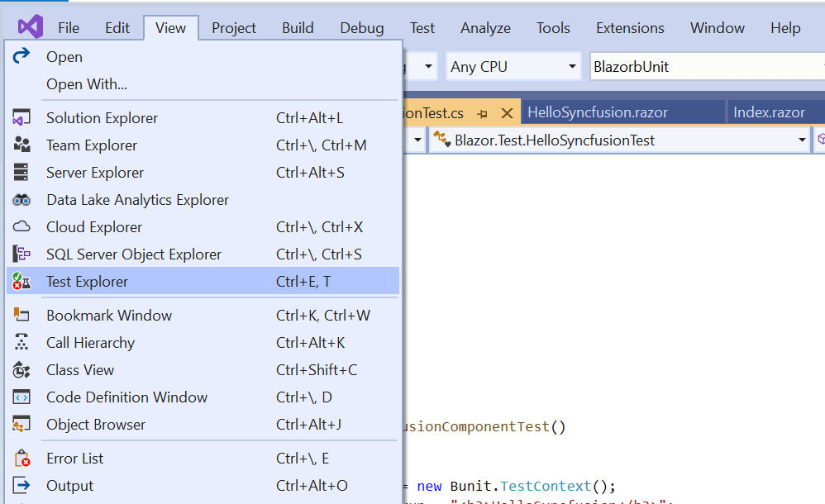The width and height of the screenshot is (825, 504).
Task: Click the Output arrow icon
Action: (21, 485)
